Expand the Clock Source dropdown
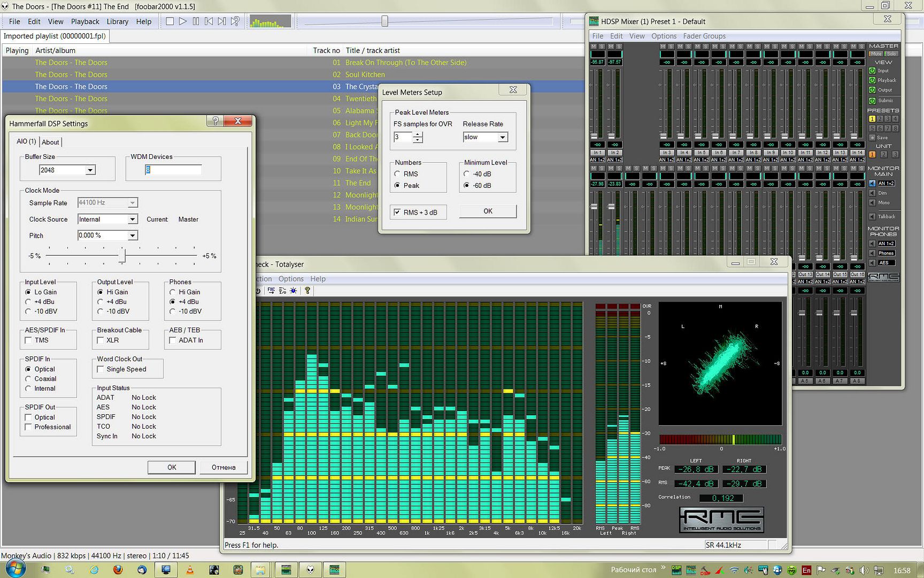Screen dimensions: 924x578 [x=132, y=219]
